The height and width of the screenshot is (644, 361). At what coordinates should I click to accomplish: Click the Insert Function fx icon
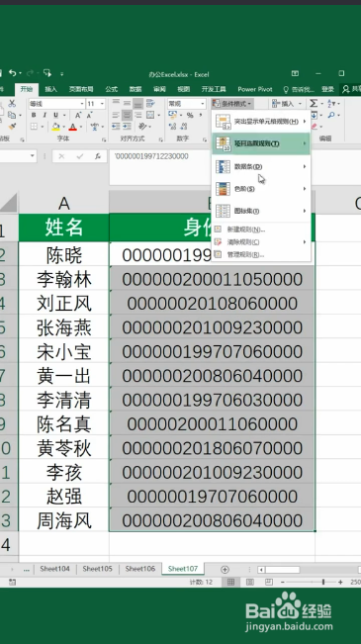(x=98, y=156)
